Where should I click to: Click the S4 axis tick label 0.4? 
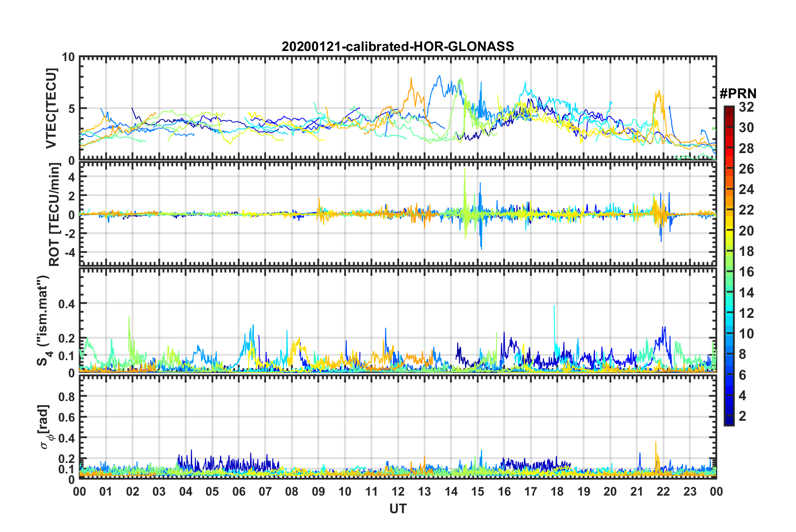pyautogui.click(x=67, y=304)
